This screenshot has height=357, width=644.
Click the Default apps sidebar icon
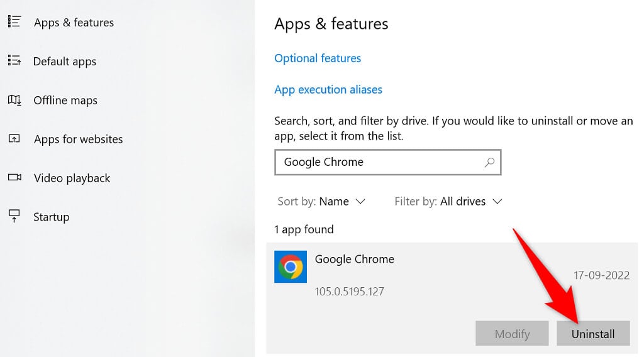pos(14,61)
